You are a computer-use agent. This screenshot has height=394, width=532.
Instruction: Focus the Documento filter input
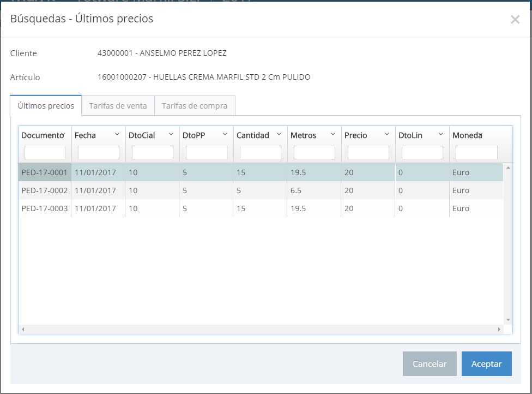45,152
